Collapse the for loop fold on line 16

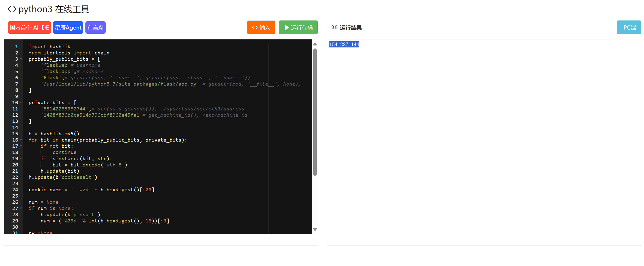(x=21, y=140)
